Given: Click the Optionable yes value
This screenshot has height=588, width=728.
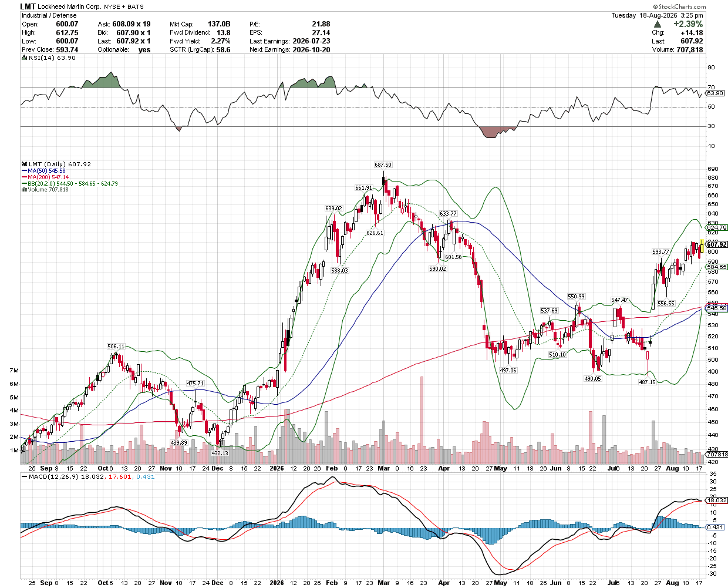Looking at the screenshot, I should point(144,50).
